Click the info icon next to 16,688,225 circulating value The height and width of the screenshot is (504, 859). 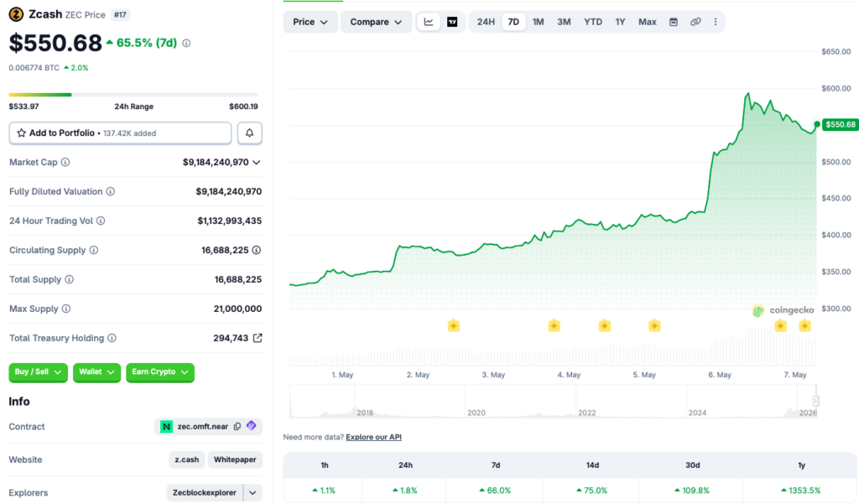pos(257,251)
